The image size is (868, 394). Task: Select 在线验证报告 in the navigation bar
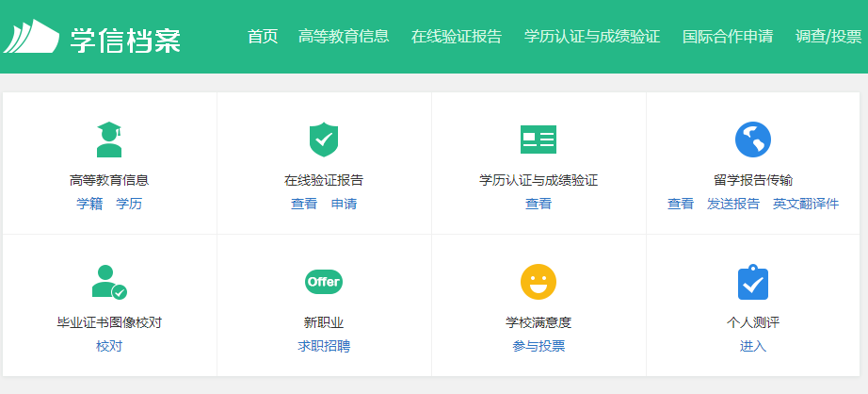click(456, 37)
